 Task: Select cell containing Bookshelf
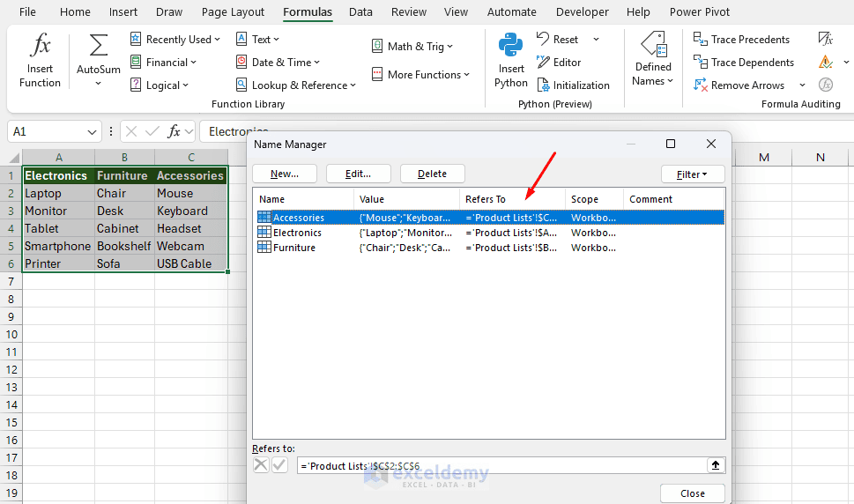[x=125, y=246]
